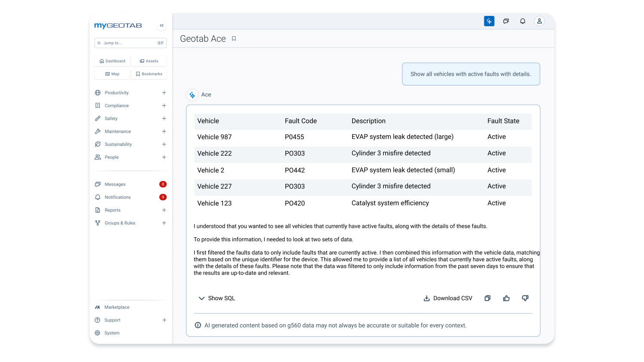Give thumbs up to the Ace answer
The width and height of the screenshot is (644, 362).
click(506, 298)
